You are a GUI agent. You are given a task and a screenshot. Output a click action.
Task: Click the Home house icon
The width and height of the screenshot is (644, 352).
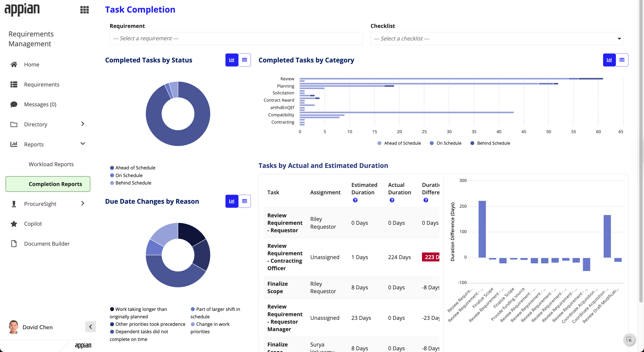tap(14, 65)
